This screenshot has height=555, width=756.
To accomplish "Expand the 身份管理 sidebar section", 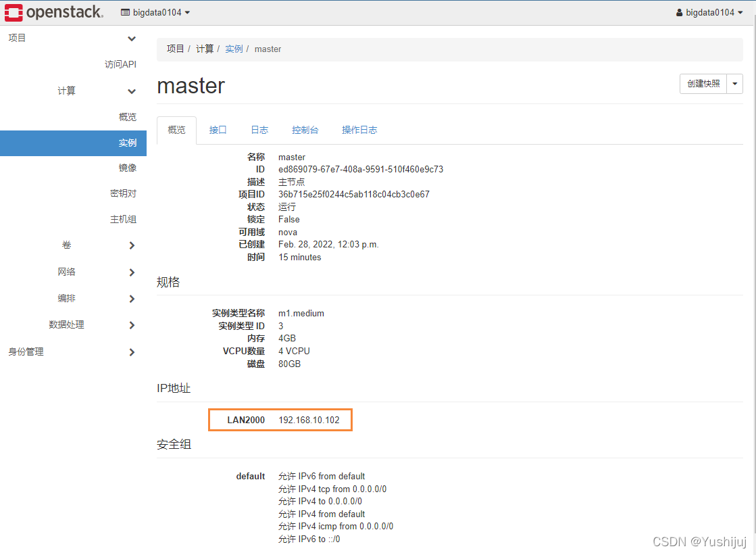I will [x=72, y=352].
